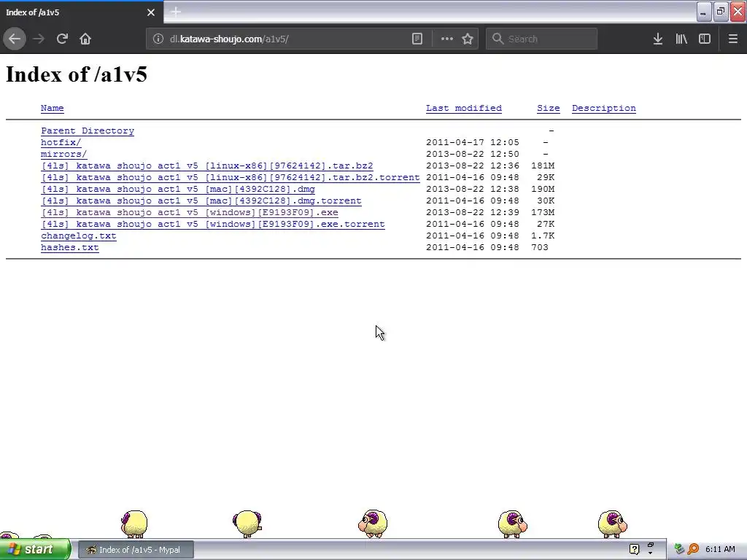Sort listing by Name header
Screen dimensions: 747x560
click(52, 108)
